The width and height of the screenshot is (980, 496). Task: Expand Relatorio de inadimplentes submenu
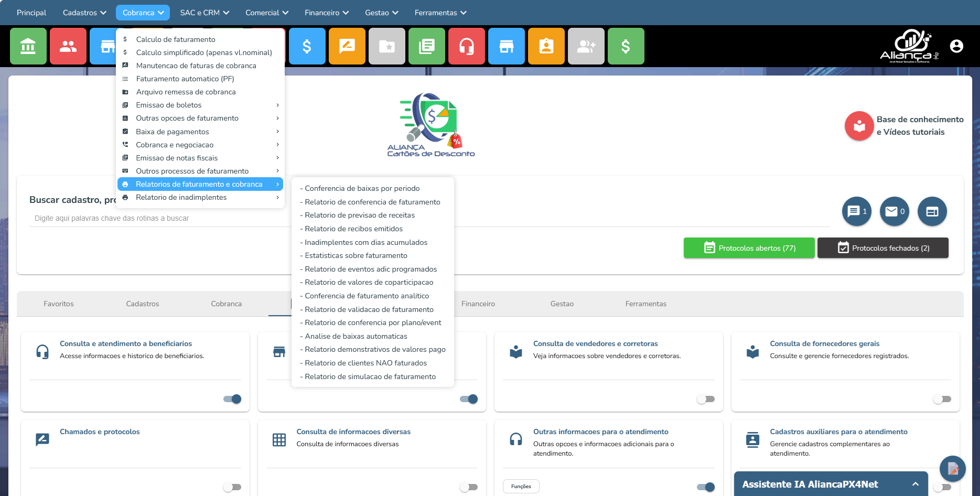pyautogui.click(x=200, y=197)
